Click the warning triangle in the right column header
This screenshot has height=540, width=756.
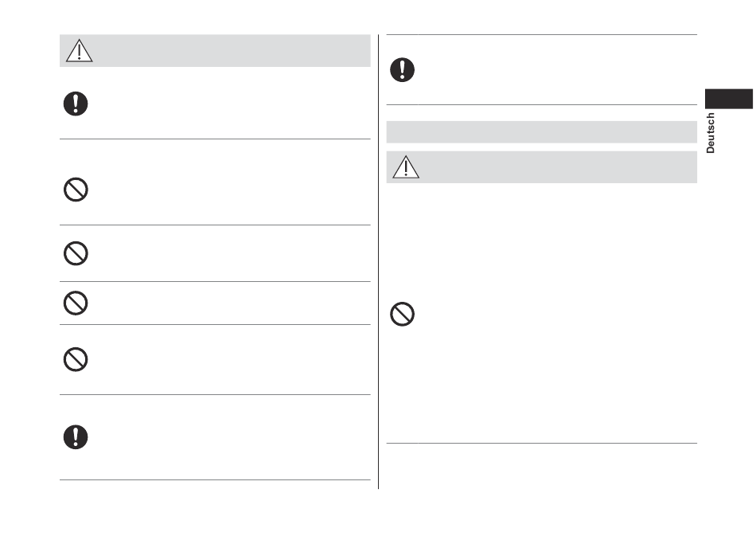click(x=406, y=167)
